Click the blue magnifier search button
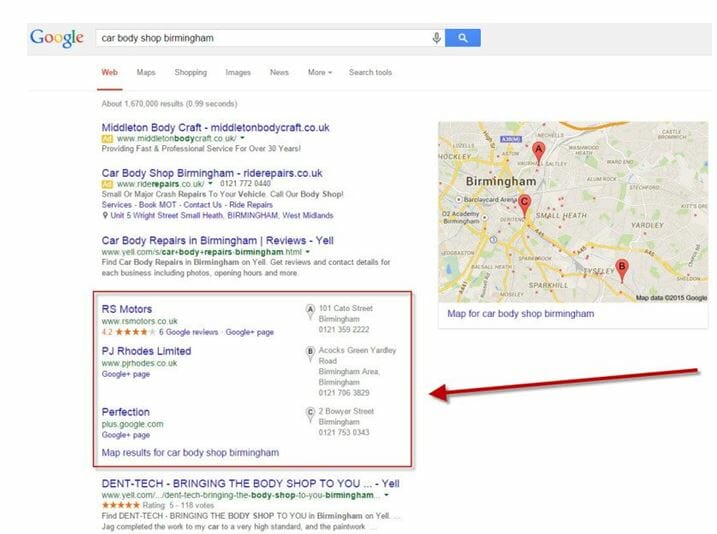Screen dimensions: 717x534 [x=463, y=38]
